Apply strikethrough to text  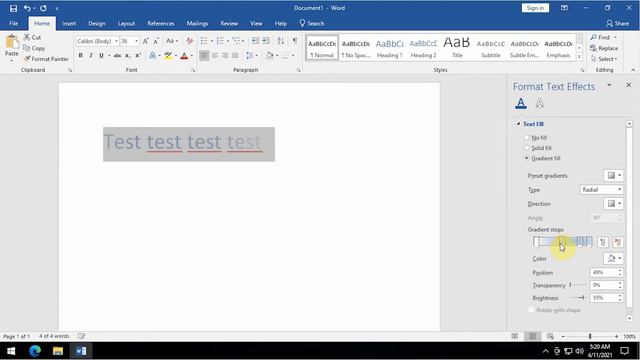118,56
